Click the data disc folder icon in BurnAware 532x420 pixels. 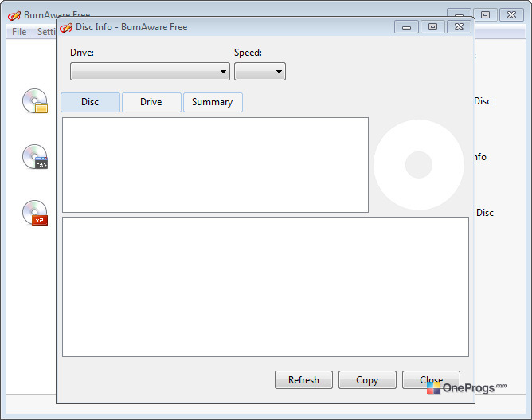(35, 101)
